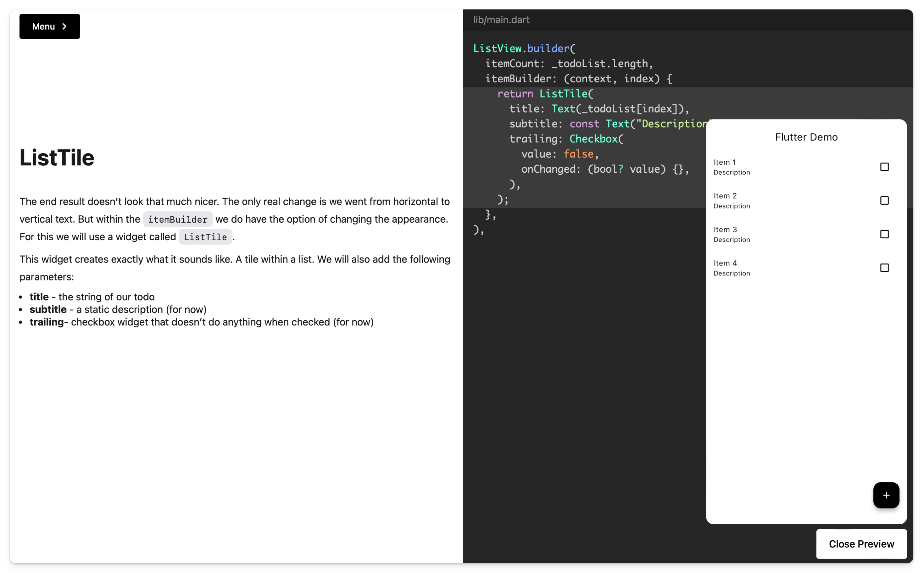Expand the Menu navigation panel
This screenshot has width=924, height=573.
pyautogui.click(x=49, y=26)
